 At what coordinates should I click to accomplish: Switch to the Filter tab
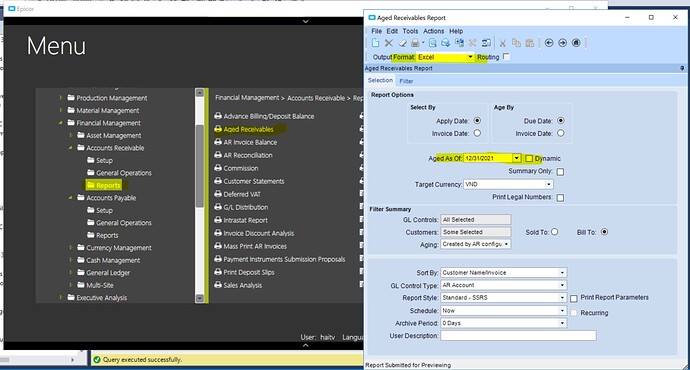[x=406, y=81]
